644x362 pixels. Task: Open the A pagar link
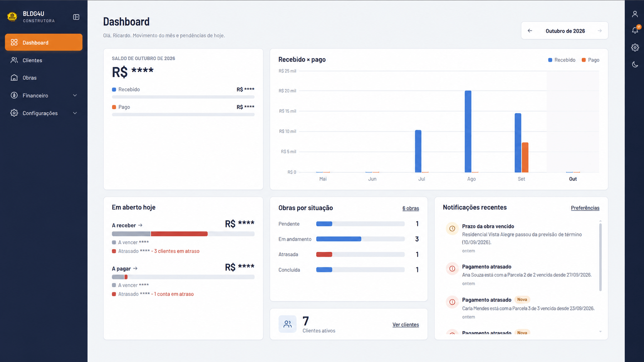[x=125, y=269]
